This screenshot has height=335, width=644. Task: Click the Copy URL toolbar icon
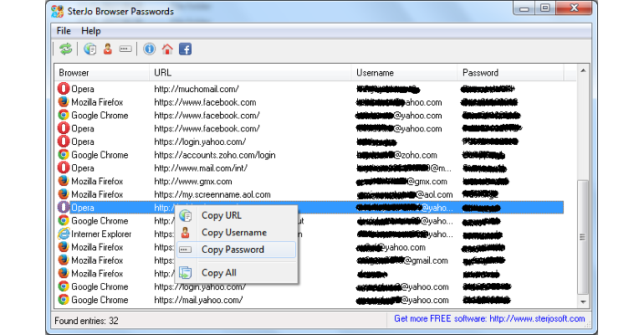pyautogui.click(x=90, y=49)
